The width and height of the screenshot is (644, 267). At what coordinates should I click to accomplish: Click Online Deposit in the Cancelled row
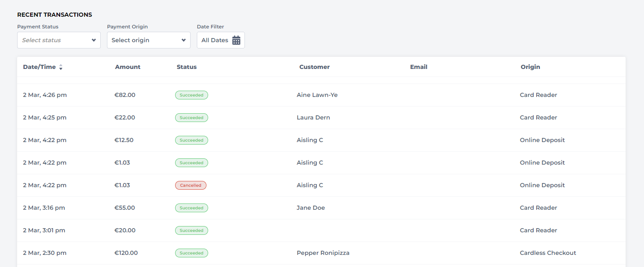[542, 185]
